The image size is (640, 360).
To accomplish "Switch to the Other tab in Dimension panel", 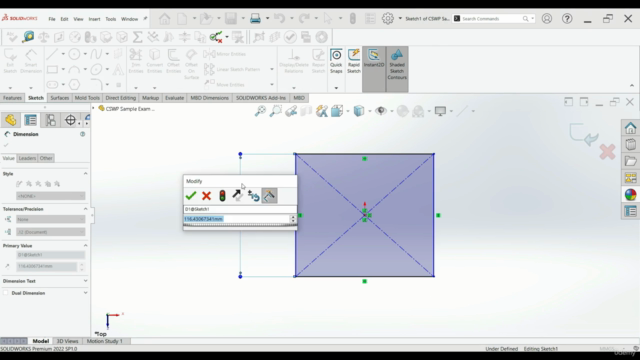I will click(46, 158).
